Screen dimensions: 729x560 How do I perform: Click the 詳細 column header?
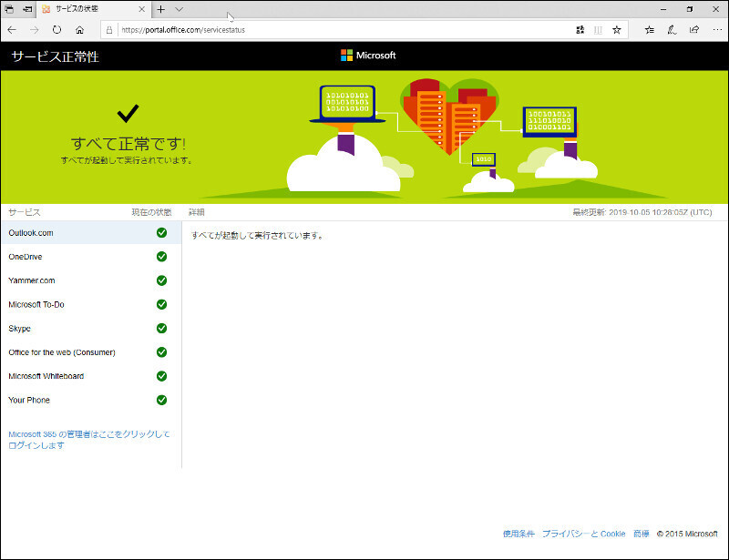point(197,212)
